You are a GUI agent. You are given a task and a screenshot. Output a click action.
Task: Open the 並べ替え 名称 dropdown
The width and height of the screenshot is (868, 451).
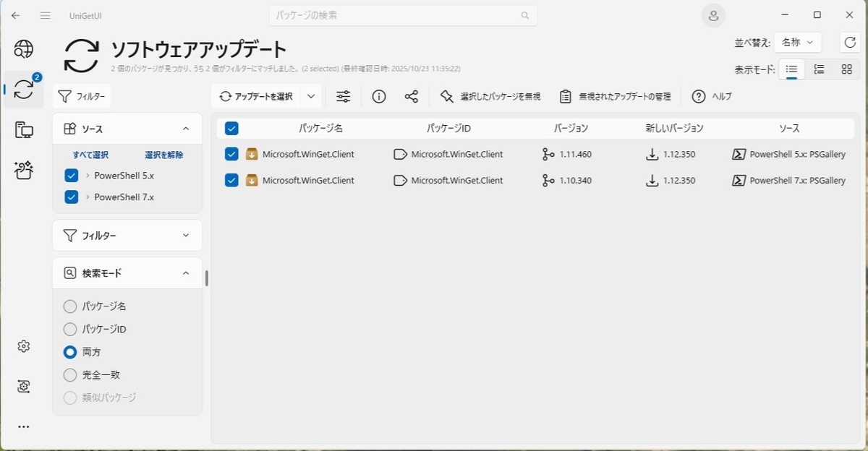[797, 43]
